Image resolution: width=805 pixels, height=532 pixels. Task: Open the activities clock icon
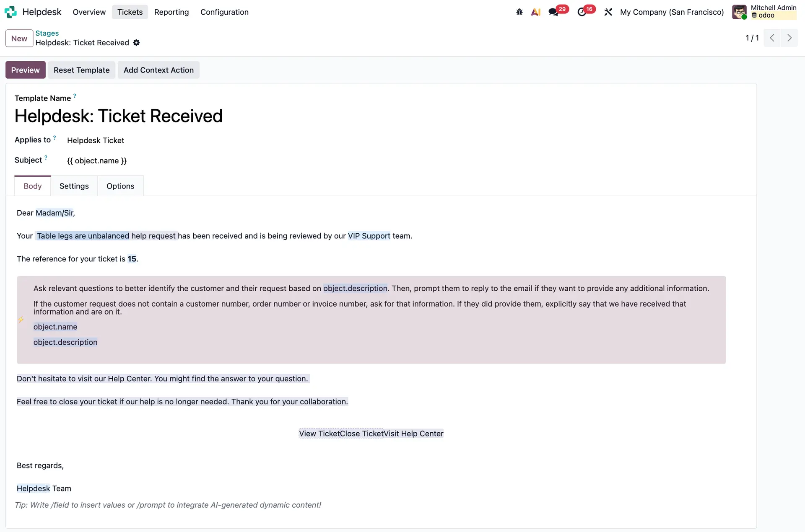pos(582,12)
